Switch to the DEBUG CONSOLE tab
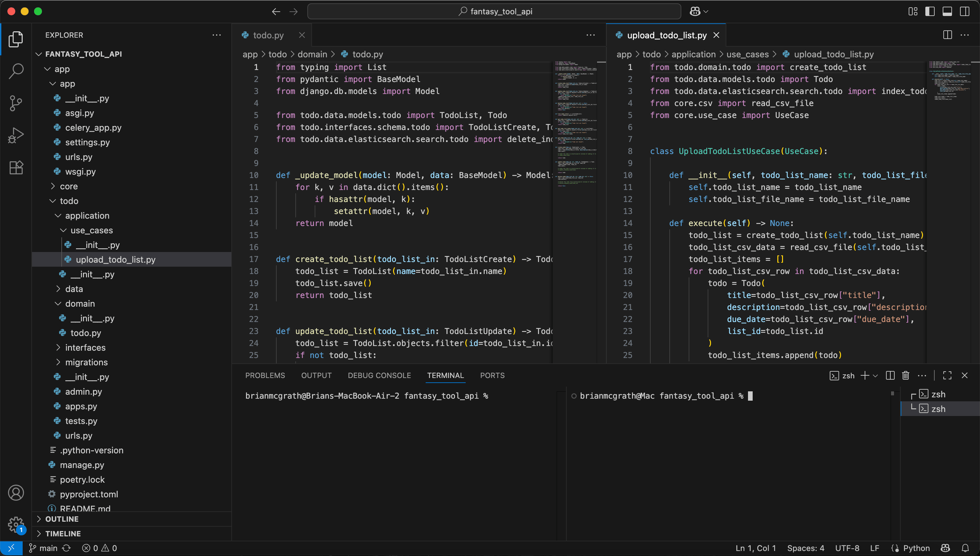980x556 pixels. 379,375
